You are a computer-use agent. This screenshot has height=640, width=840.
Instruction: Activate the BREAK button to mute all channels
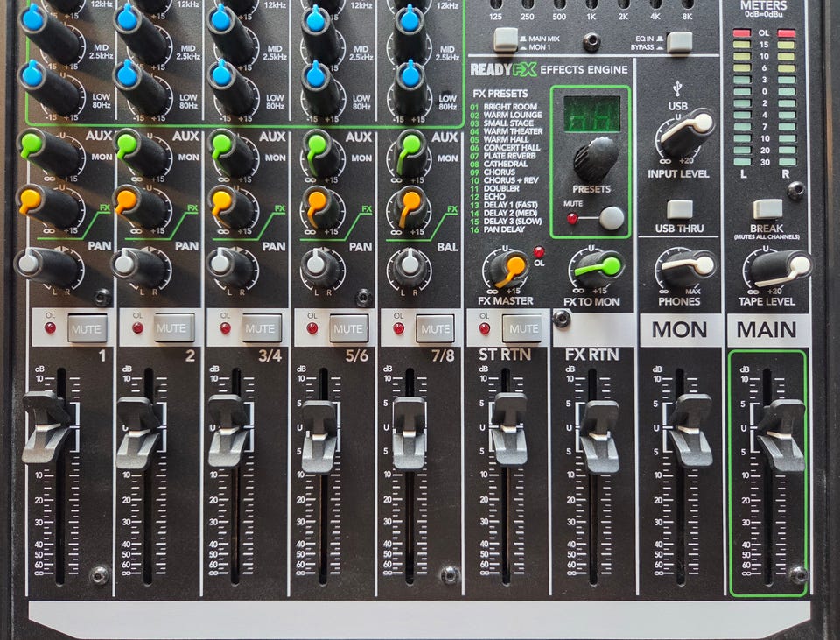pos(767,209)
